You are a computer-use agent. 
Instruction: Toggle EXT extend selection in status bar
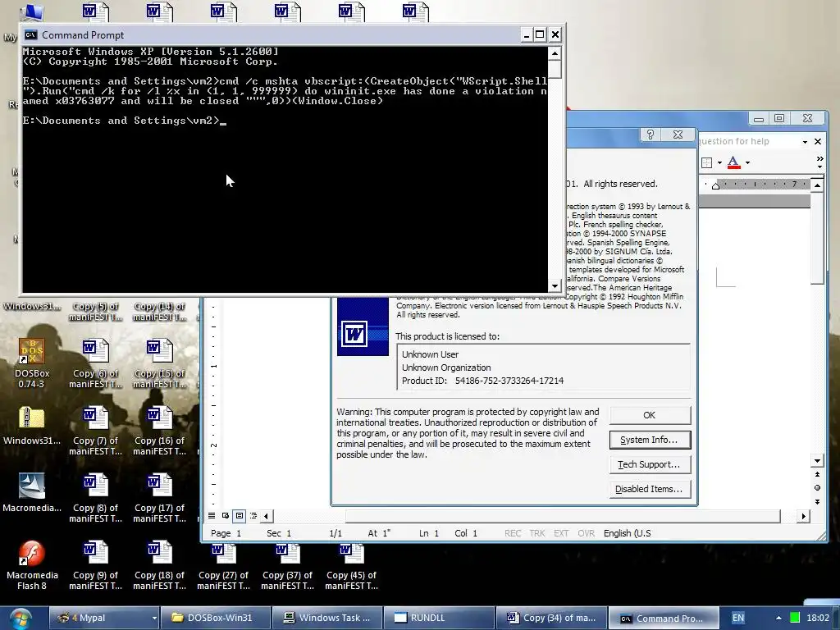tap(561, 533)
